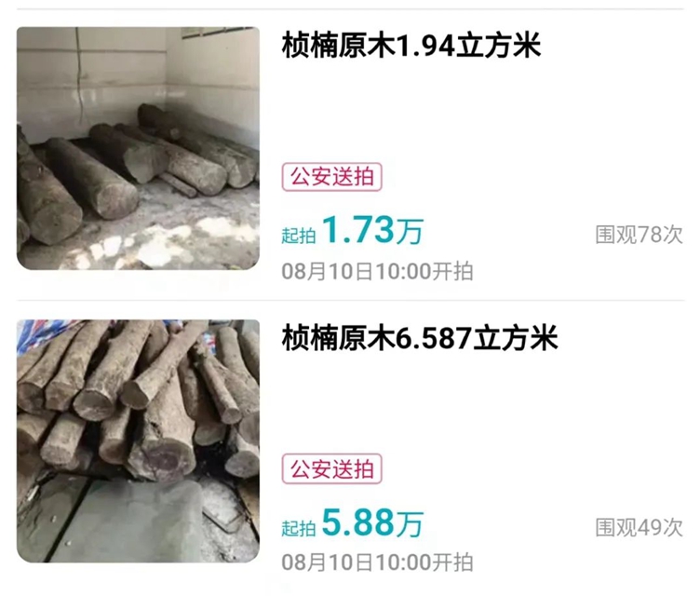Tap first listing's 08月10日10:00开拍 time
Image resolution: width=700 pixels, height=596 pixels.
pos(377,272)
